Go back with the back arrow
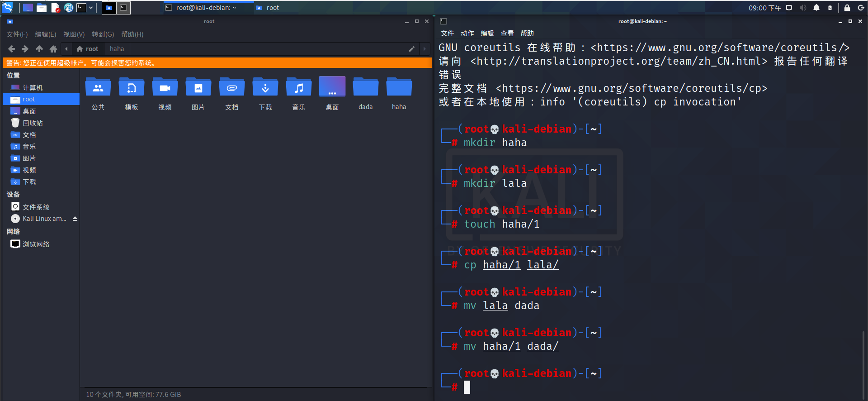This screenshot has width=868, height=401. coord(12,49)
